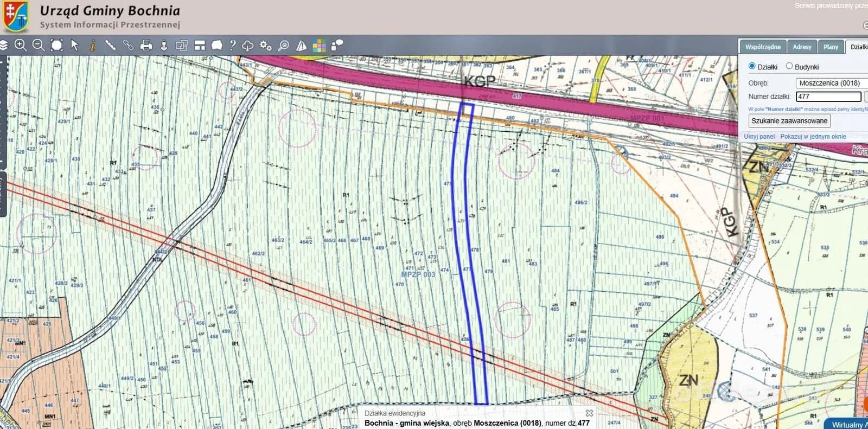
Task: Open the layers stack icon
Action: pos(4,45)
